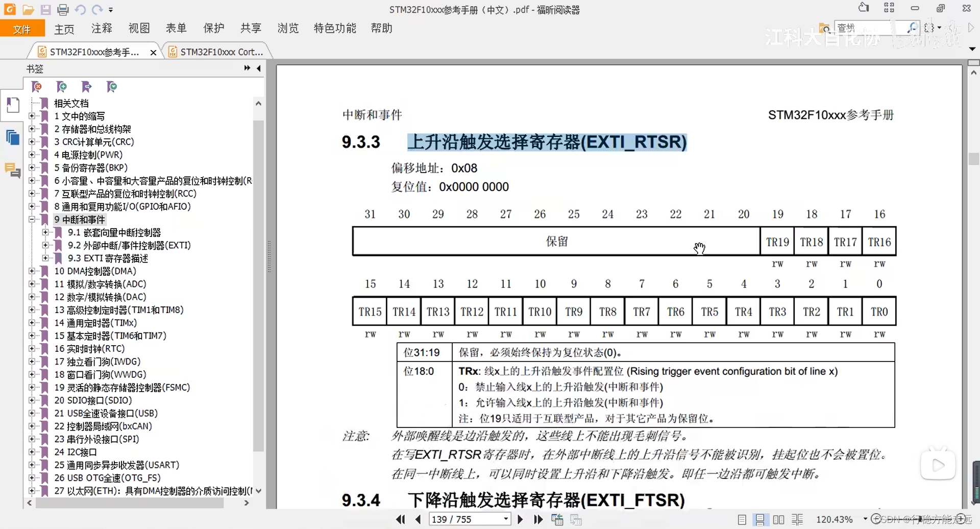Go to the first page button
The width and height of the screenshot is (980, 529).
click(401, 519)
